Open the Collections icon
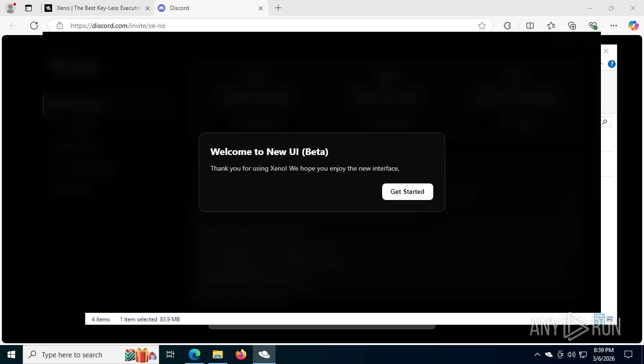The image size is (644, 364). 572,26
